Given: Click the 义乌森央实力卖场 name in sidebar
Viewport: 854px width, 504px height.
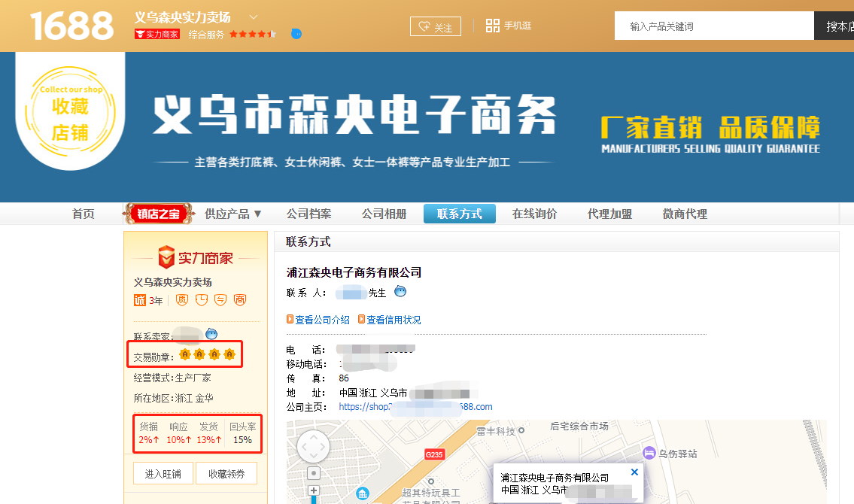Looking at the screenshot, I should 172,282.
